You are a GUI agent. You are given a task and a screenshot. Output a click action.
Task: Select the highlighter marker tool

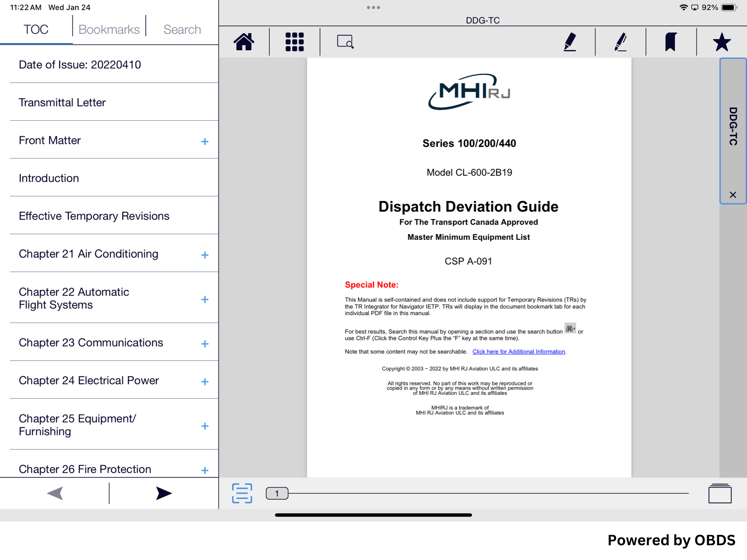click(x=570, y=42)
